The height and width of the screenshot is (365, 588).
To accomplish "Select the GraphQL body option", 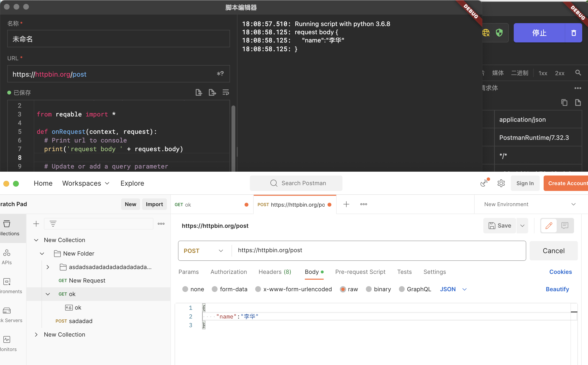I will pyautogui.click(x=402, y=289).
